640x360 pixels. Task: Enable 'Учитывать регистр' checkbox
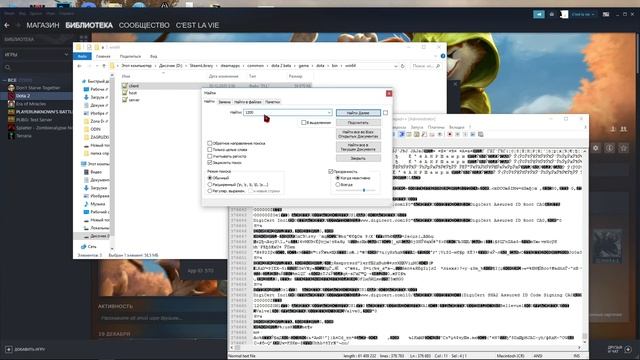(x=210, y=156)
